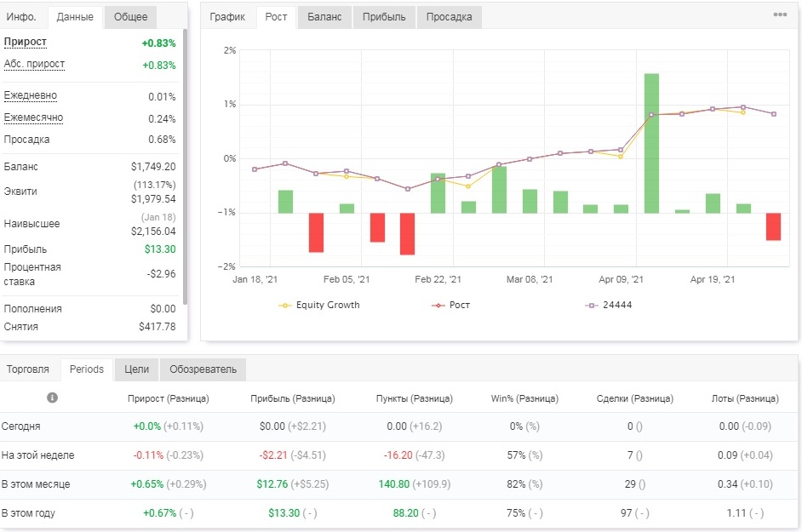Click this year's pips 88.20 cell
The height and width of the screenshot is (532, 802).
coord(415,513)
